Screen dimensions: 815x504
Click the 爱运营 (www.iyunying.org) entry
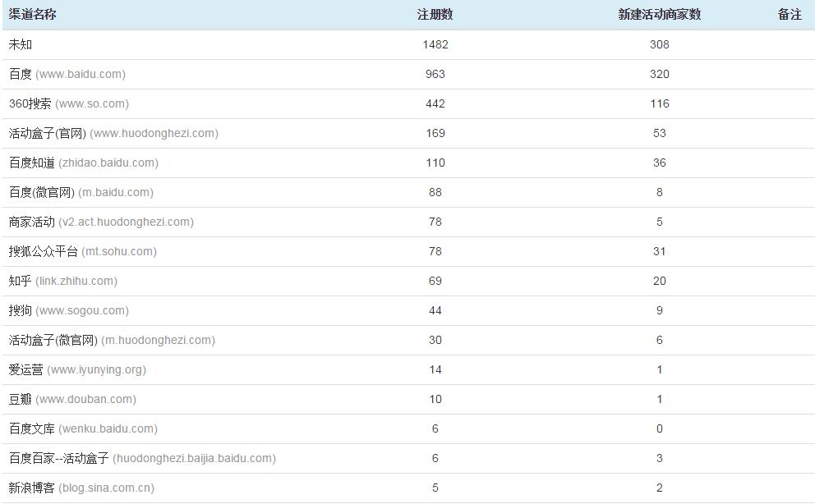[x=77, y=370]
